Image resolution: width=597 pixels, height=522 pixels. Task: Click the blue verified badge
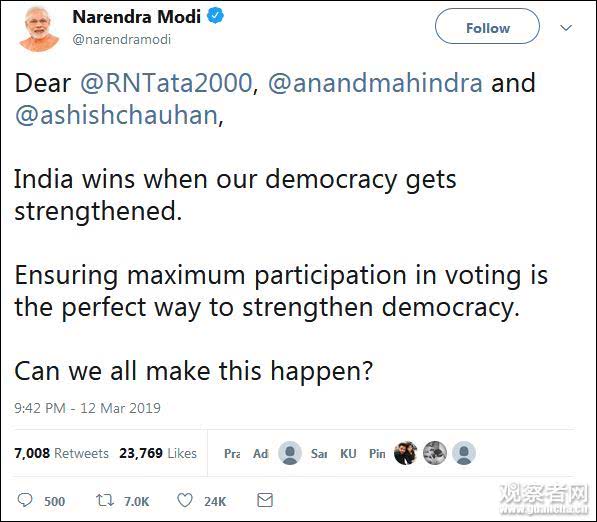[215, 16]
